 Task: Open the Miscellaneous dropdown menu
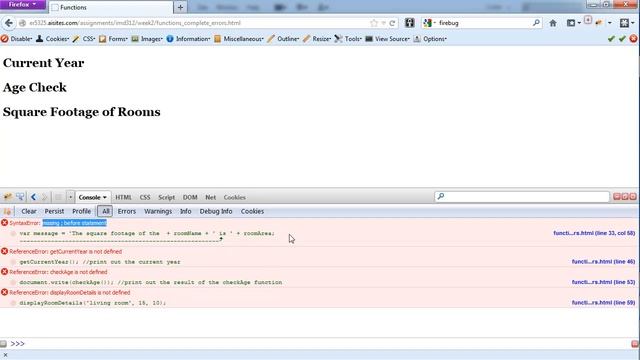tap(239, 39)
